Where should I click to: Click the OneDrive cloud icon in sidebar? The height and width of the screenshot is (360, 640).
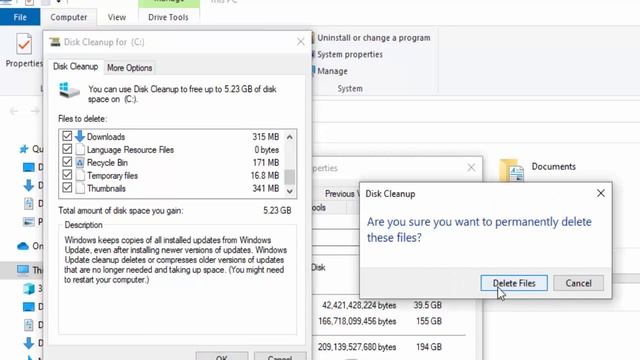pos(23,246)
